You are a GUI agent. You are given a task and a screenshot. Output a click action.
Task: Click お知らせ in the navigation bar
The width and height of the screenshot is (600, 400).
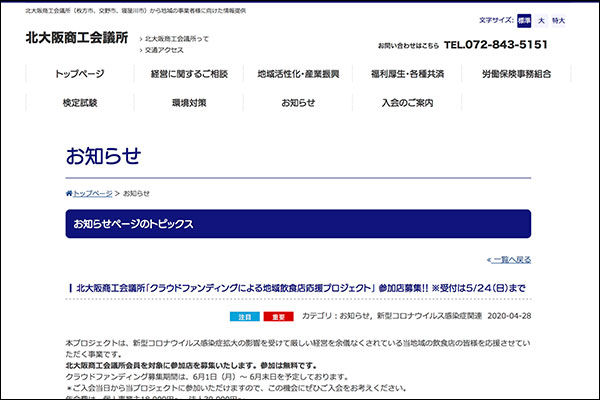(297, 102)
